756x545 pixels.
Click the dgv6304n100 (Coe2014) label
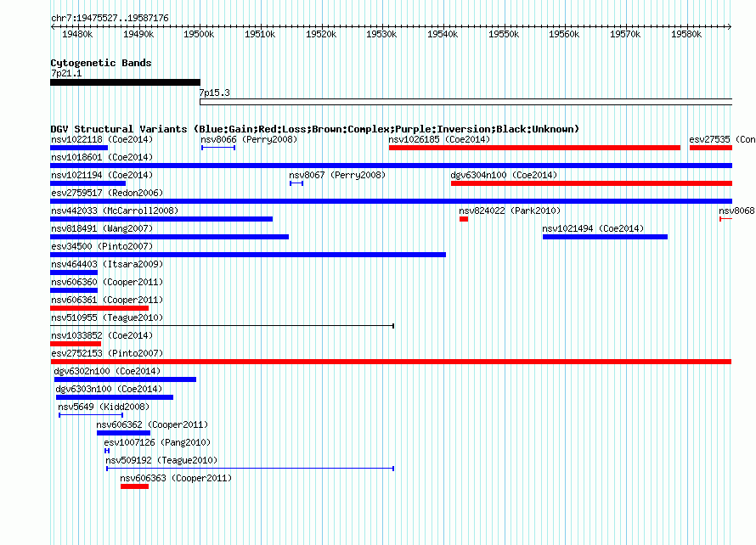pyautogui.click(x=504, y=175)
